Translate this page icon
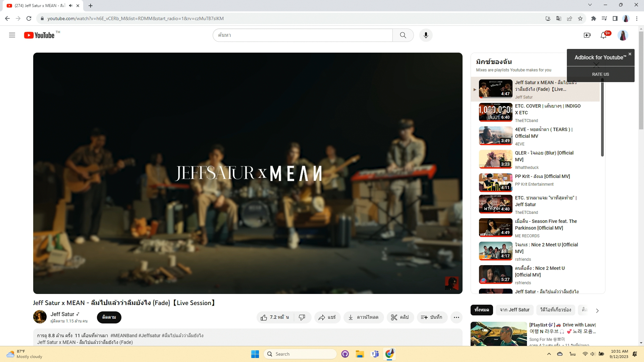The image size is (644, 362). point(558,18)
